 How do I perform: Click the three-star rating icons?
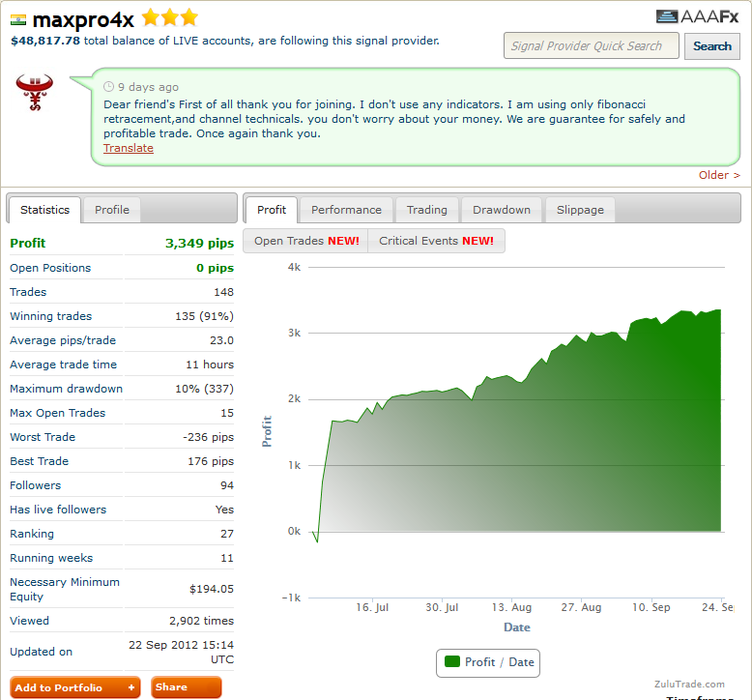point(170,17)
